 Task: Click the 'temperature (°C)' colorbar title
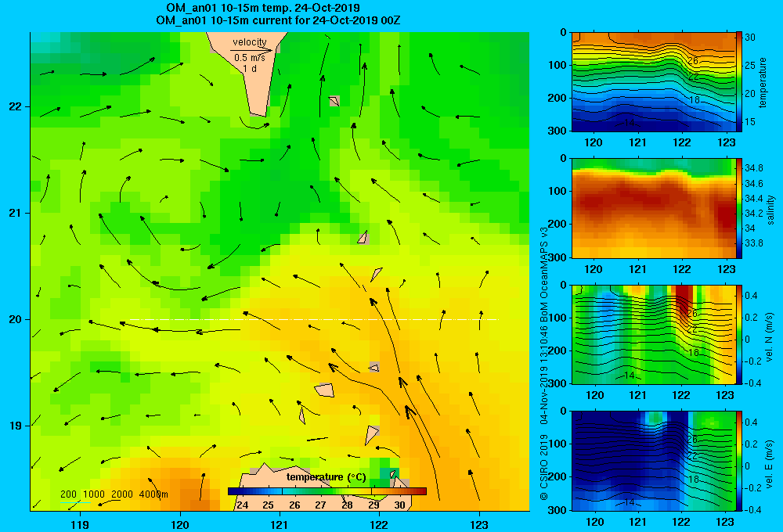(x=326, y=477)
